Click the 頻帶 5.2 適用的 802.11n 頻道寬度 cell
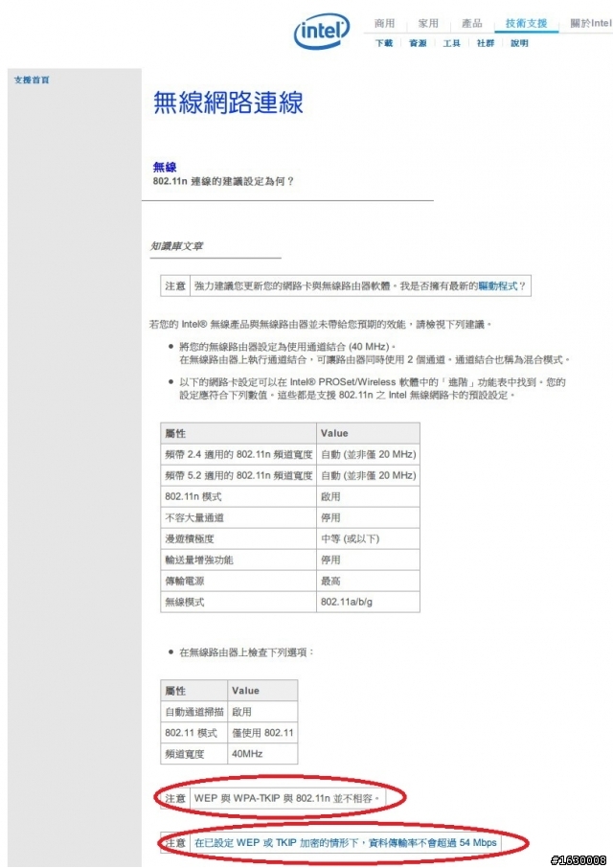This screenshot has height=868, width=613. [238, 475]
